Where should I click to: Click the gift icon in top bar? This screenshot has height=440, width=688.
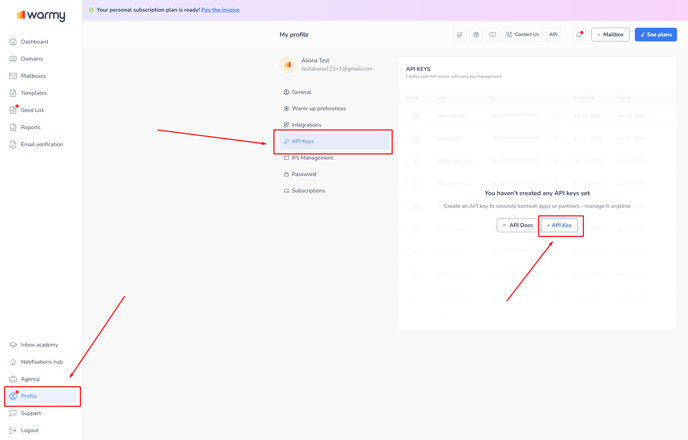click(x=476, y=35)
